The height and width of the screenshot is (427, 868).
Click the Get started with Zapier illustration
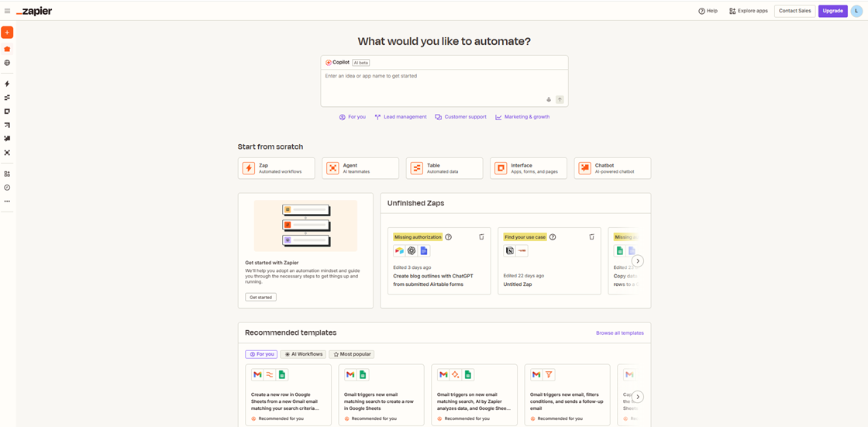pos(305,226)
